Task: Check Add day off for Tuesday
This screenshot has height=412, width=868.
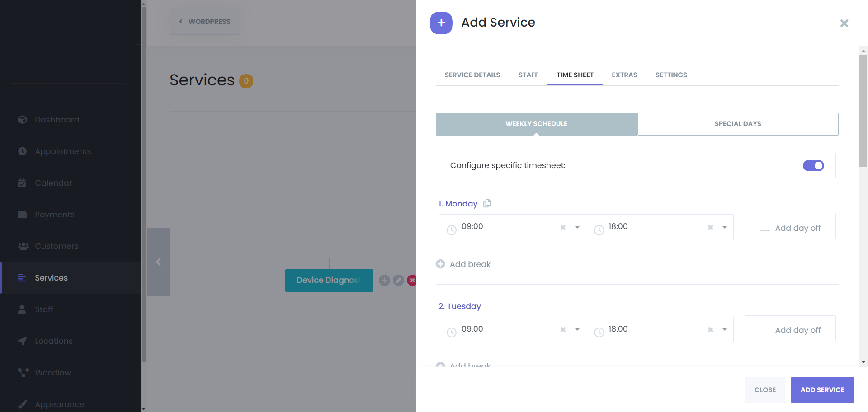Action: click(765, 328)
